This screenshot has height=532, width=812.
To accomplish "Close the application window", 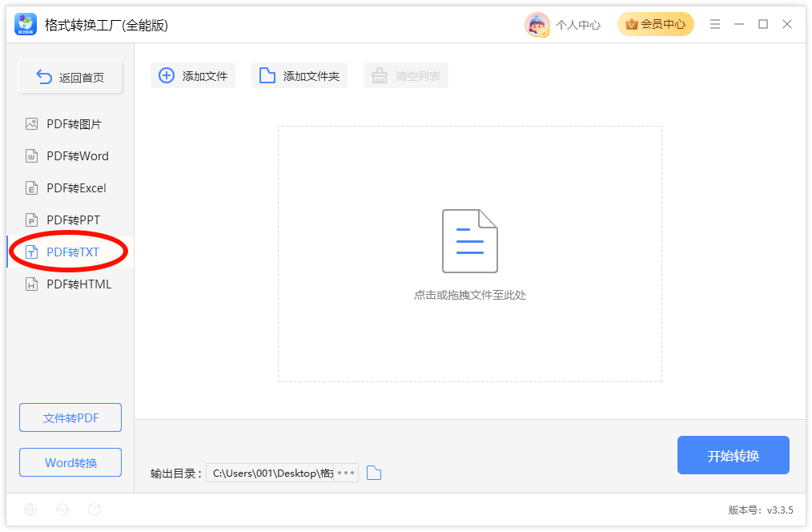I will pyautogui.click(x=787, y=24).
